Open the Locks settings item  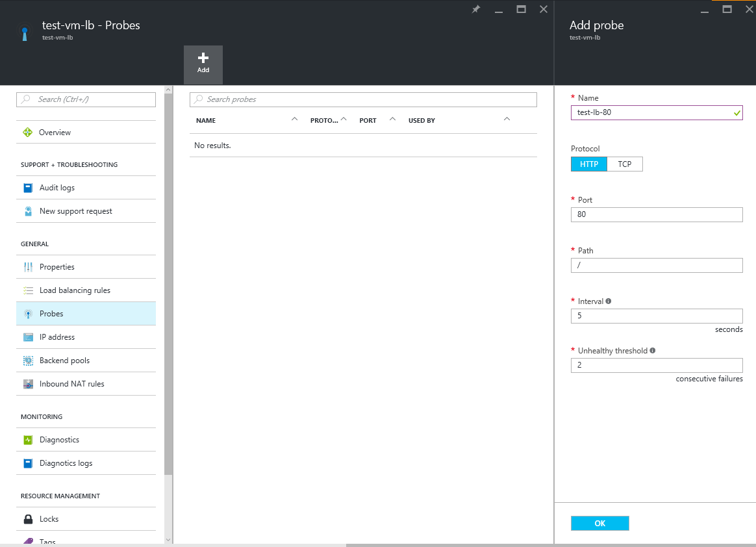click(x=49, y=519)
